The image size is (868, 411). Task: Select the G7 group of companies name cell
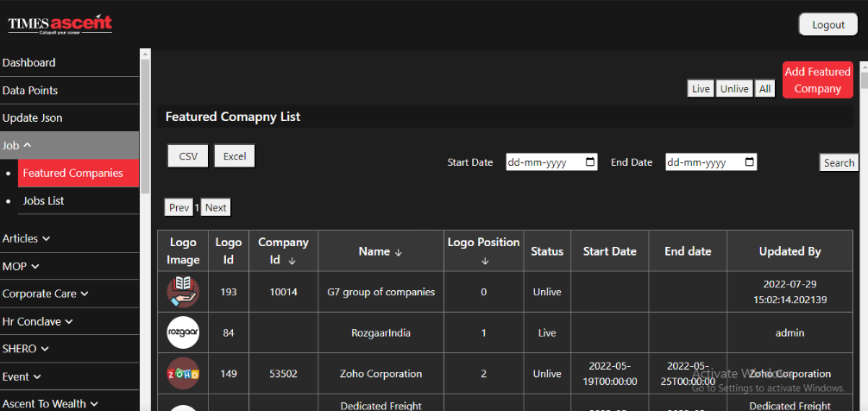click(381, 292)
